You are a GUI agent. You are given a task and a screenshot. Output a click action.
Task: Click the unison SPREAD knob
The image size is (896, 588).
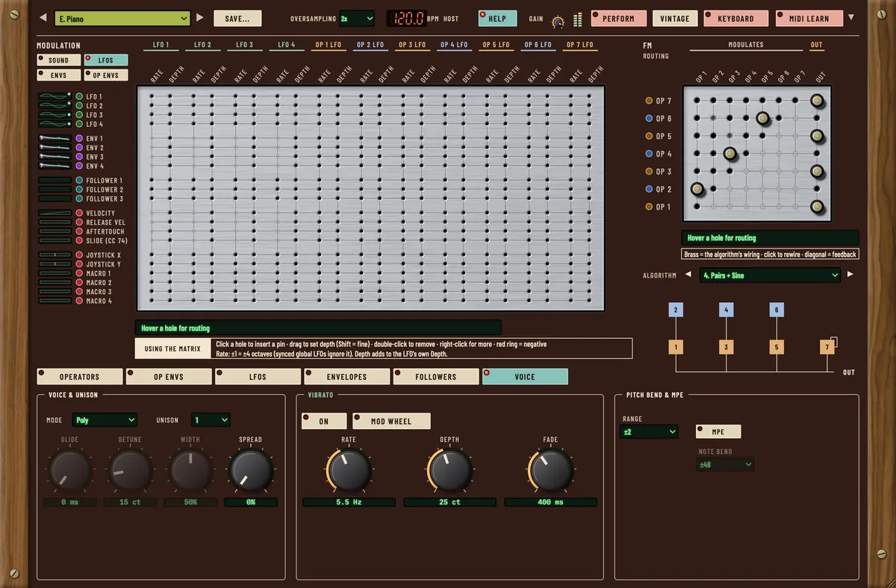250,470
